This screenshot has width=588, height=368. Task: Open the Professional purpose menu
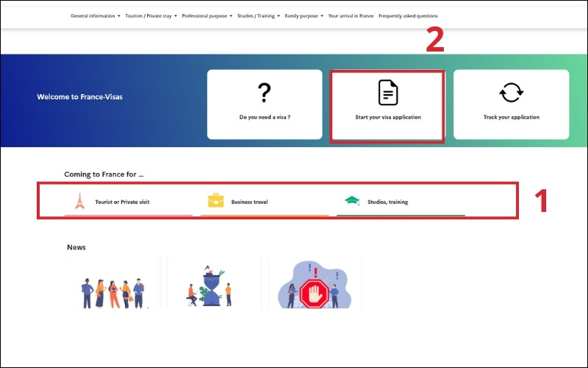pyautogui.click(x=204, y=15)
